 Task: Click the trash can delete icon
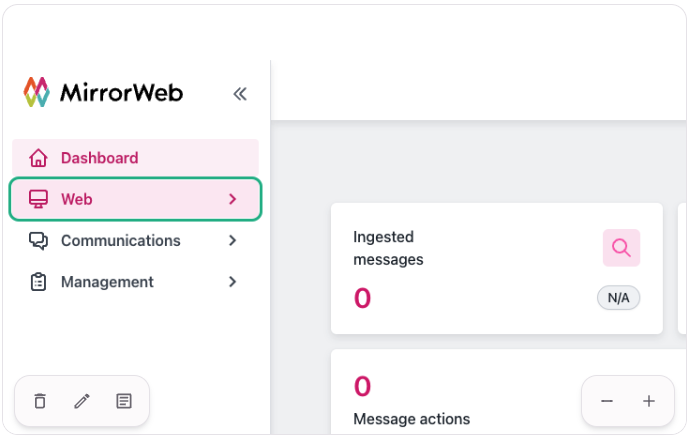40,401
